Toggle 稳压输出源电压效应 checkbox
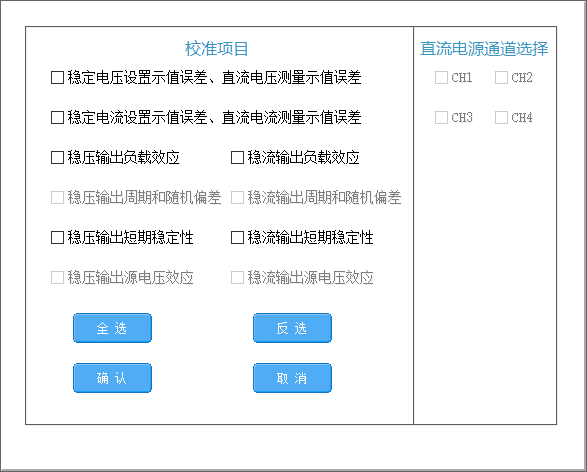Screen dimensions: 587x472 coord(57,278)
